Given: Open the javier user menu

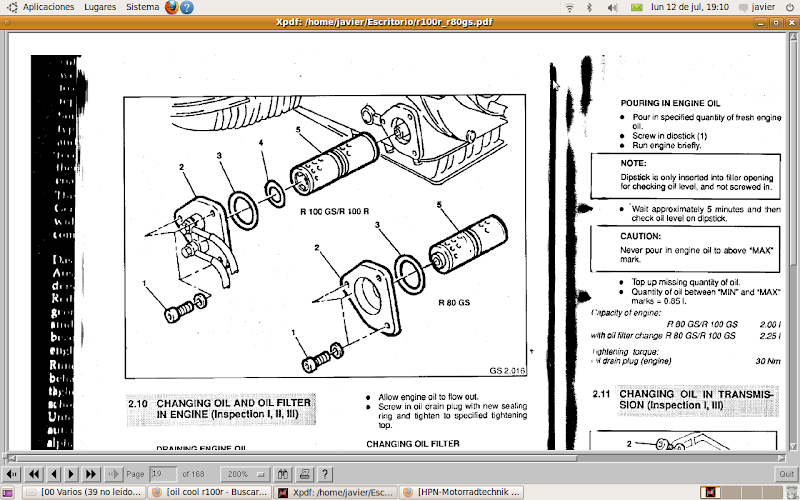Looking at the screenshot, I should click(x=757, y=7).
